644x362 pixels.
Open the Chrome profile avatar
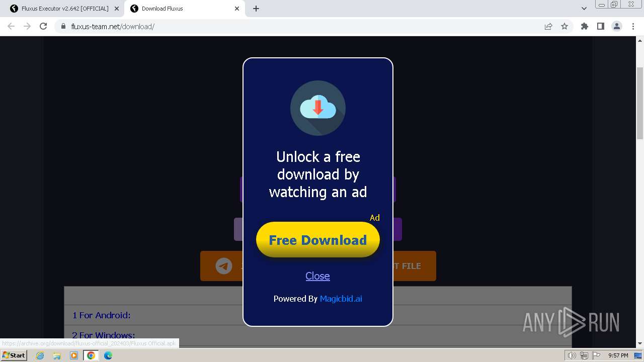coord(617,26)
